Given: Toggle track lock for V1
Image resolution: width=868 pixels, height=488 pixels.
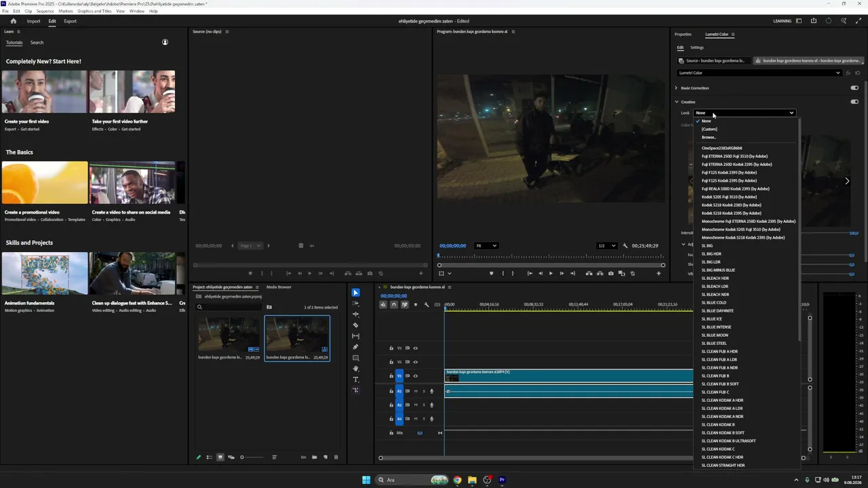Looking at the screenshot, I should coord(391,376).
